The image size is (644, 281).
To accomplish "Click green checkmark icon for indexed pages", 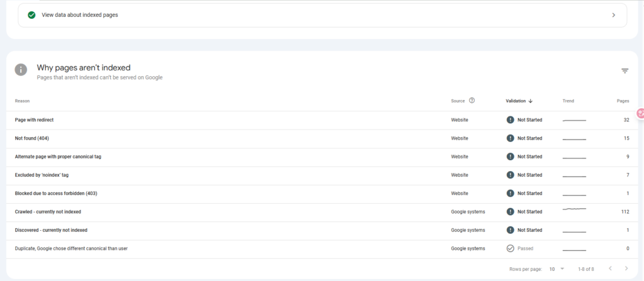I will coord(31,15).
